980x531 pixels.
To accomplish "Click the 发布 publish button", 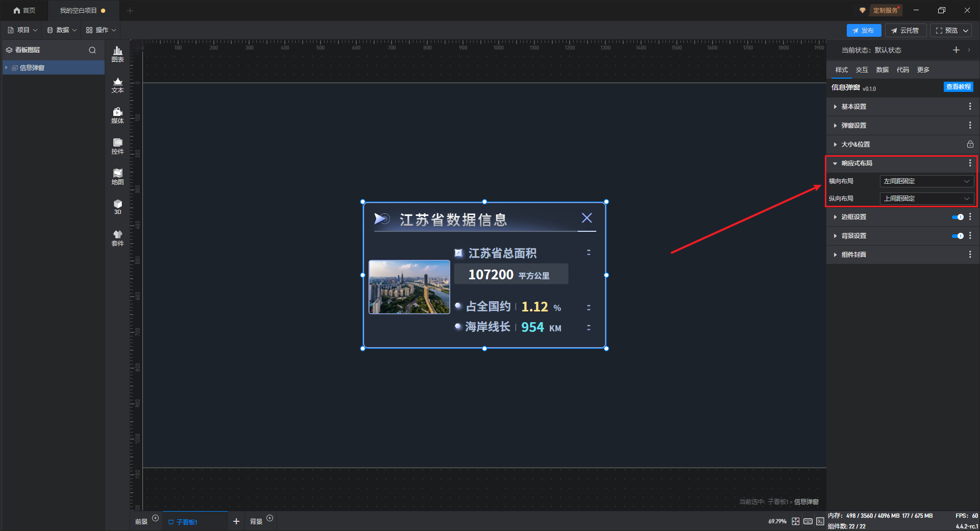I will coord(864,31).
